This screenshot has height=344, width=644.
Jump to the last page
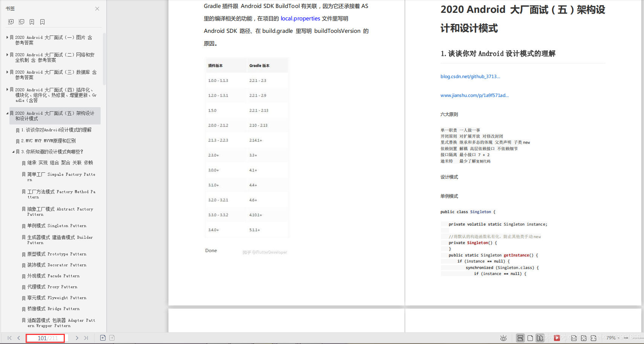(86, 338)
